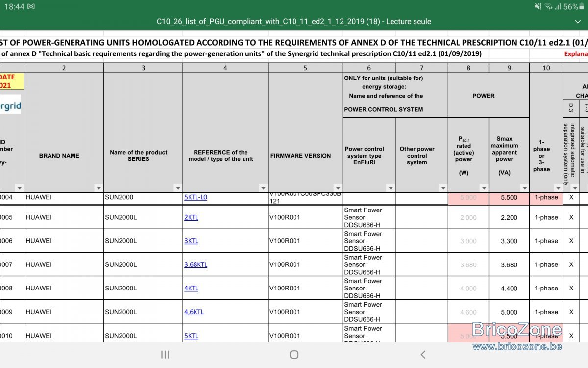The image size is (588, 368).
Task: Open the BRAND NAME column filter dropdown
Action: click(98, 188)
